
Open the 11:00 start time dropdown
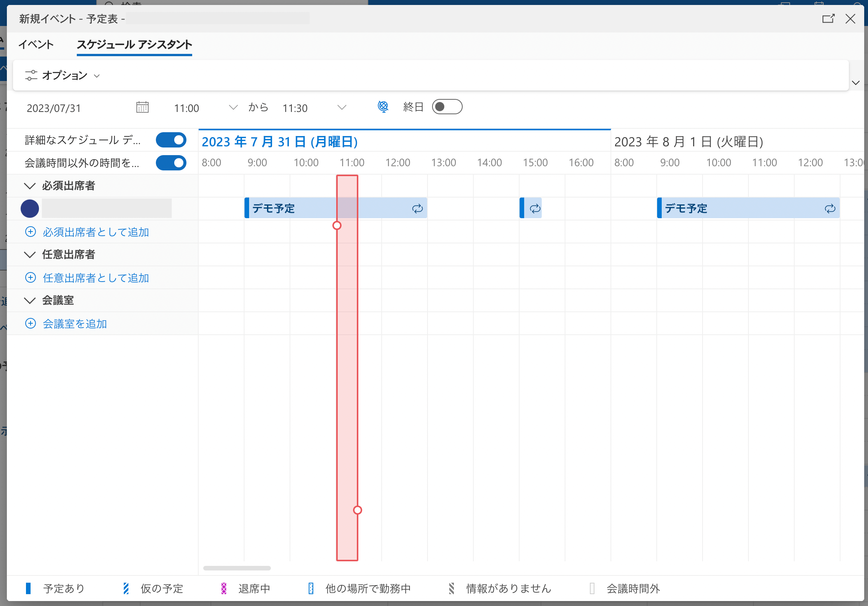(233, 107)
